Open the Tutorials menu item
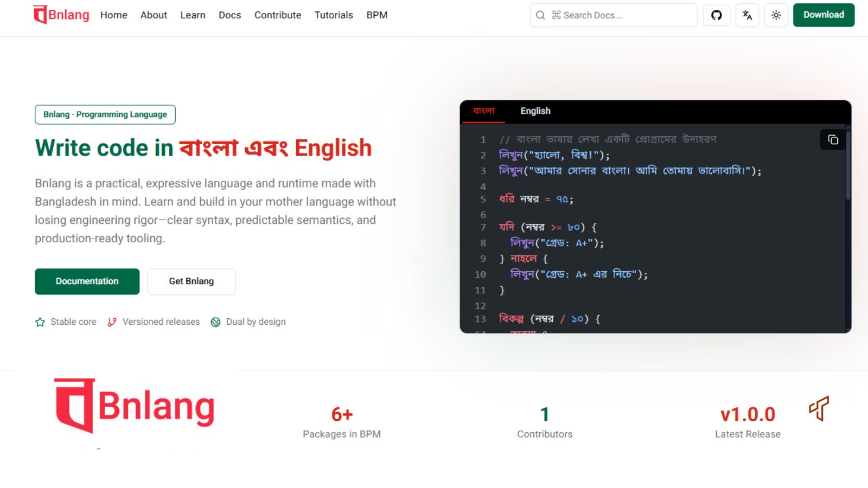The width and height of the screenshot is (868, 488). pos(334,15)
